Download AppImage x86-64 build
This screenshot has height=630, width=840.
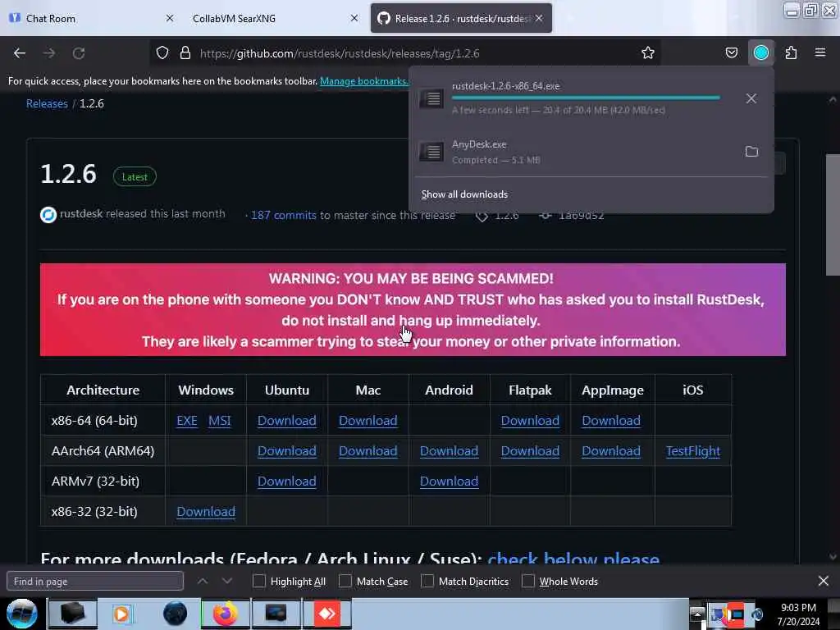[x=611, y=421]
